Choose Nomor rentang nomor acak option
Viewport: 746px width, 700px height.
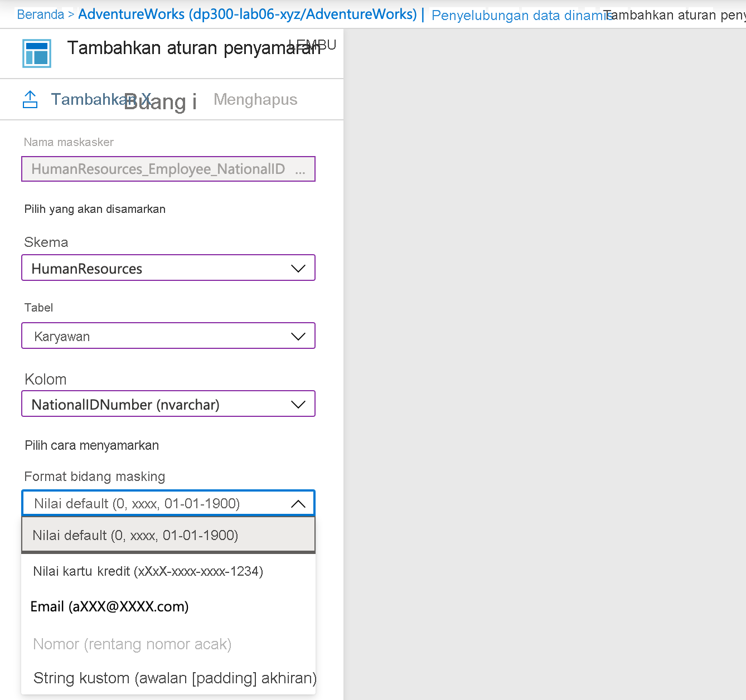click(x=168, y=644)
